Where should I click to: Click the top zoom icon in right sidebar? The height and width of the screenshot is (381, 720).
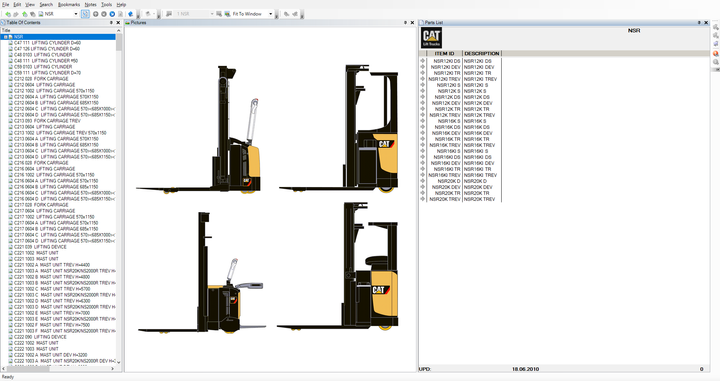(715, 27)
